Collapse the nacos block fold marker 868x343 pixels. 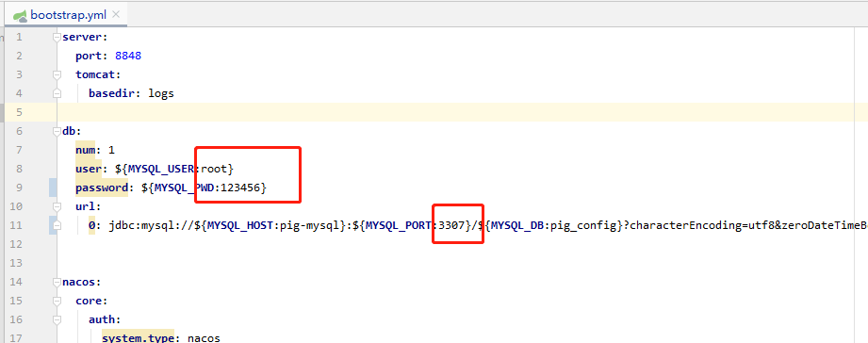click(x=57, y=282)
